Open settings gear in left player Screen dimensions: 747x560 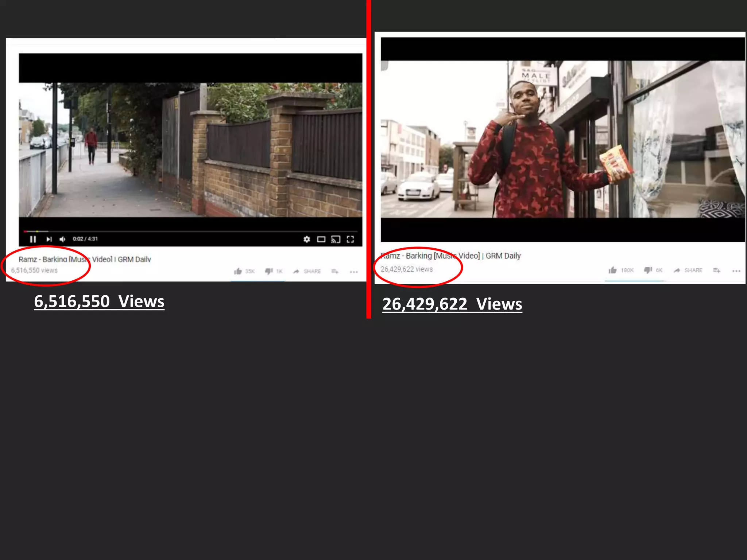(307, 239)
